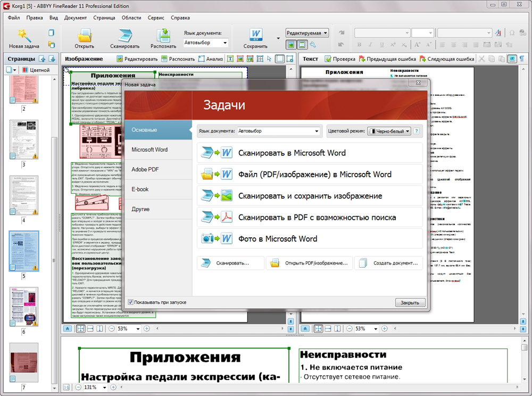The image size is (532, 396).
Task: Open the Области menu
Action: (x=131, y=18)
